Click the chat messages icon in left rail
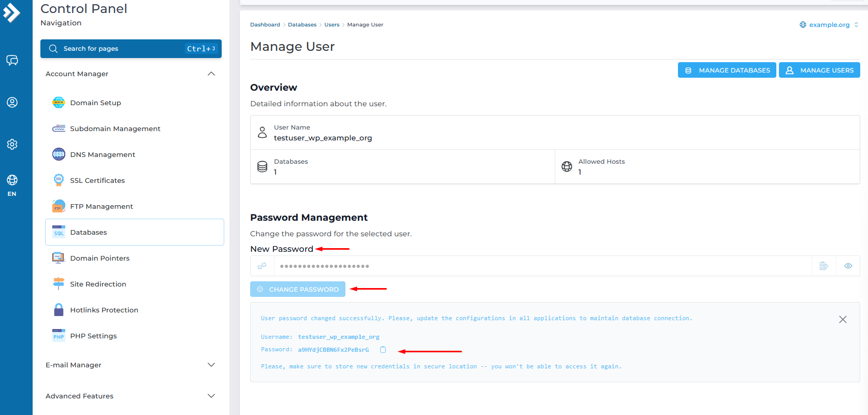868x415 pixels. (x=12, y=61)
